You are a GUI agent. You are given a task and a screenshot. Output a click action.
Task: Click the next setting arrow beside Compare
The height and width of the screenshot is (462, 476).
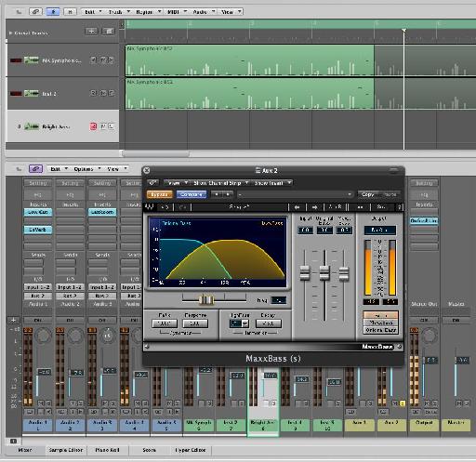[228, 194]
